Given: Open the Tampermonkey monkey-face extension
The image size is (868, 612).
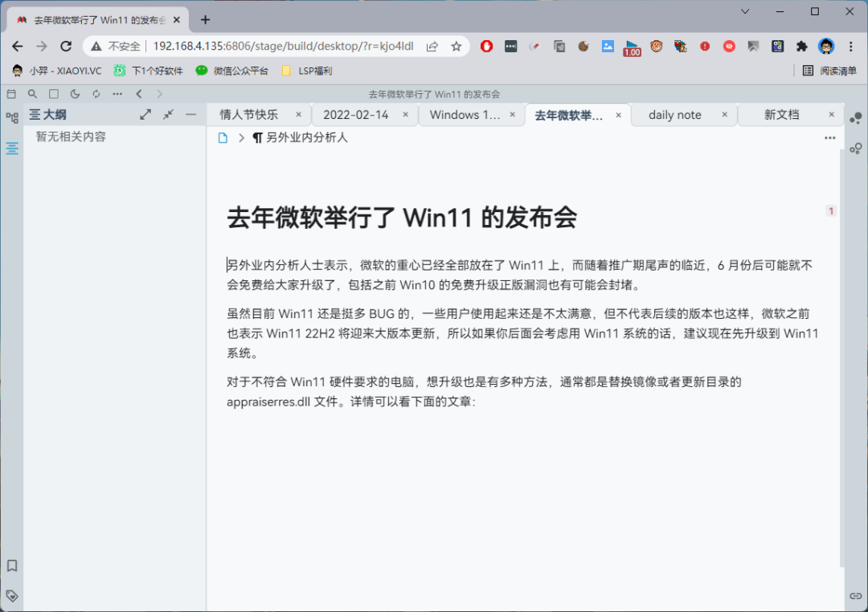Looking at the screenshot, I should coord(657,46).
